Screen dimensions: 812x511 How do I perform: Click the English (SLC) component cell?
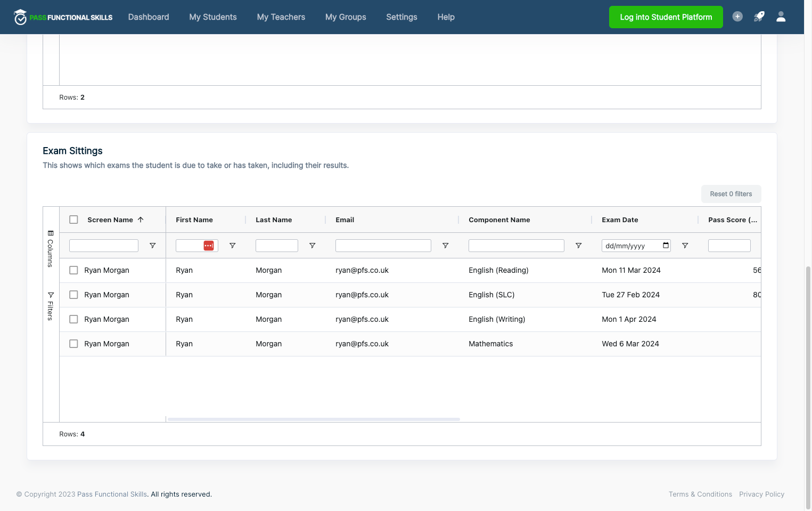491,295
